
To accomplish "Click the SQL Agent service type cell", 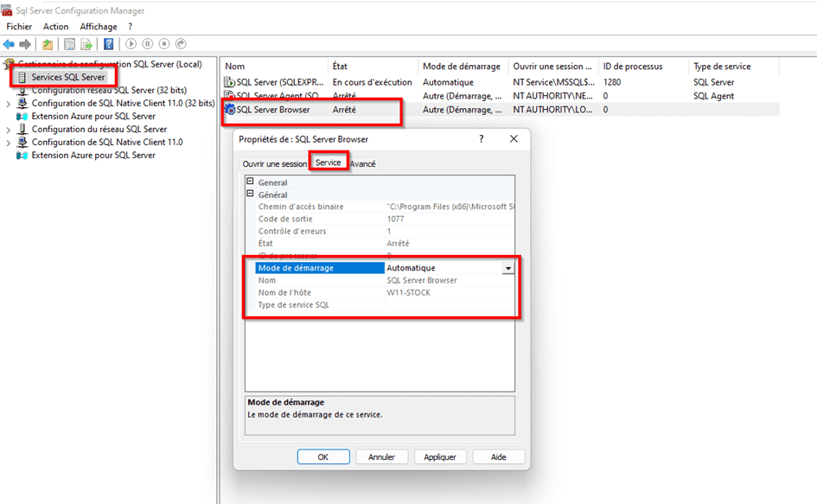I will tap(713, 96).
